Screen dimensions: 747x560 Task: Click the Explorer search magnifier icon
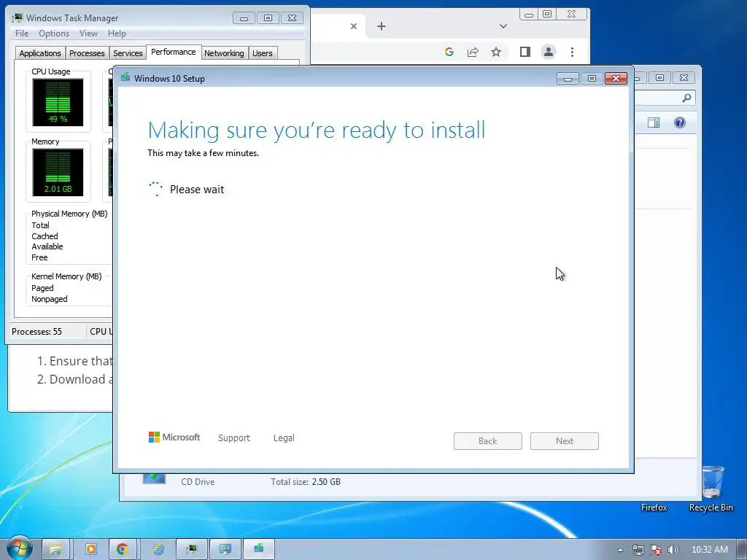click(686, 98)
